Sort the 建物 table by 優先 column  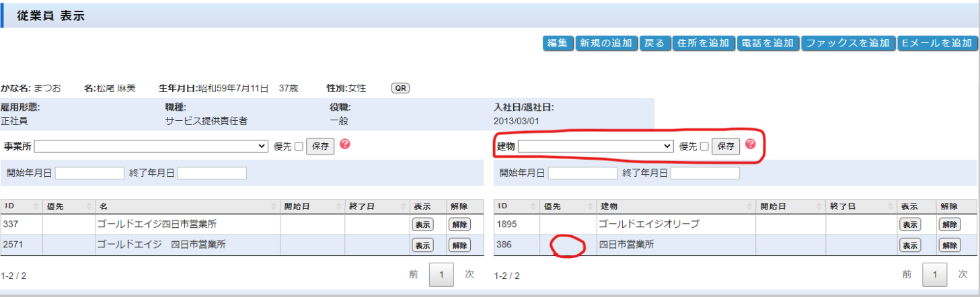tap(567, 206)
